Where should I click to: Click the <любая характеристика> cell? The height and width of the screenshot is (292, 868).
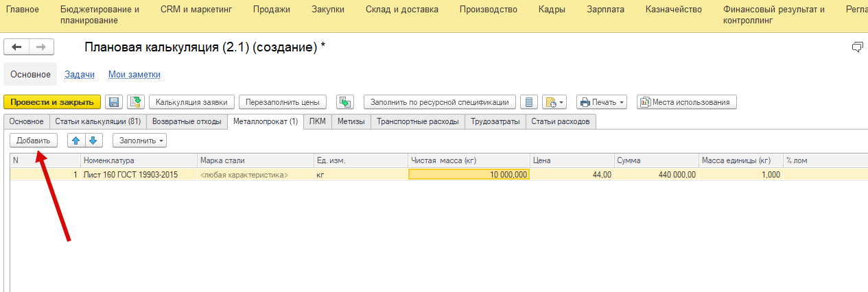(255, 175)
